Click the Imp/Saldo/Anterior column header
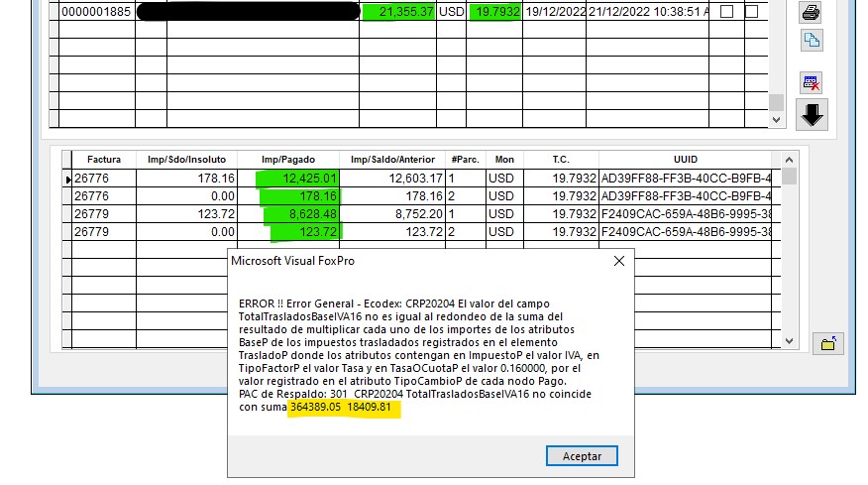 click(x=392, y=160)
